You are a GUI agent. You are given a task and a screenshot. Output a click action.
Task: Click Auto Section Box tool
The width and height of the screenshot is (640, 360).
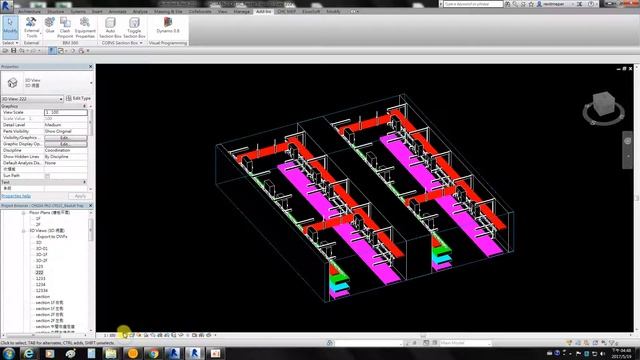[x=110, y=27]
